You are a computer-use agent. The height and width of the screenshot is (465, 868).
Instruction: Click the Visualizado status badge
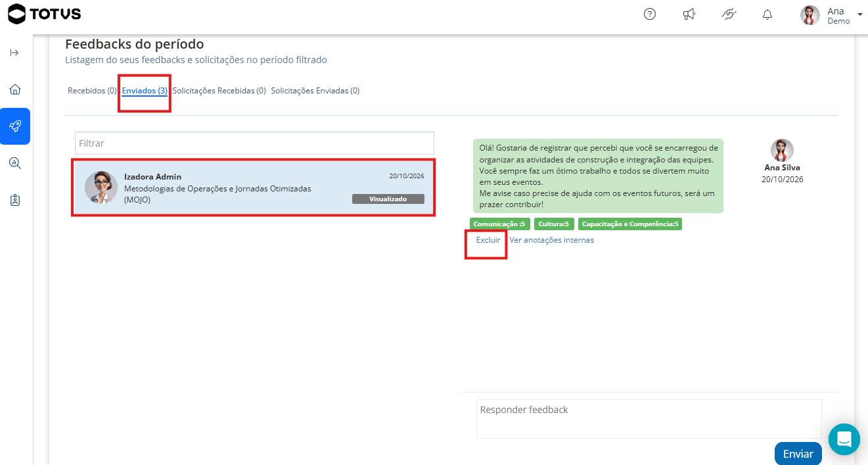click(388, 199)
